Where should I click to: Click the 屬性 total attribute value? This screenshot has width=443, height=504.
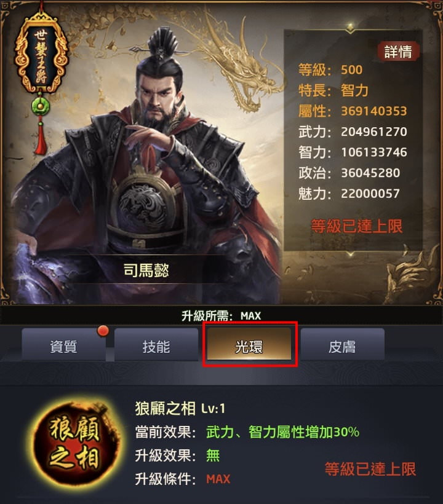(374, 111)
